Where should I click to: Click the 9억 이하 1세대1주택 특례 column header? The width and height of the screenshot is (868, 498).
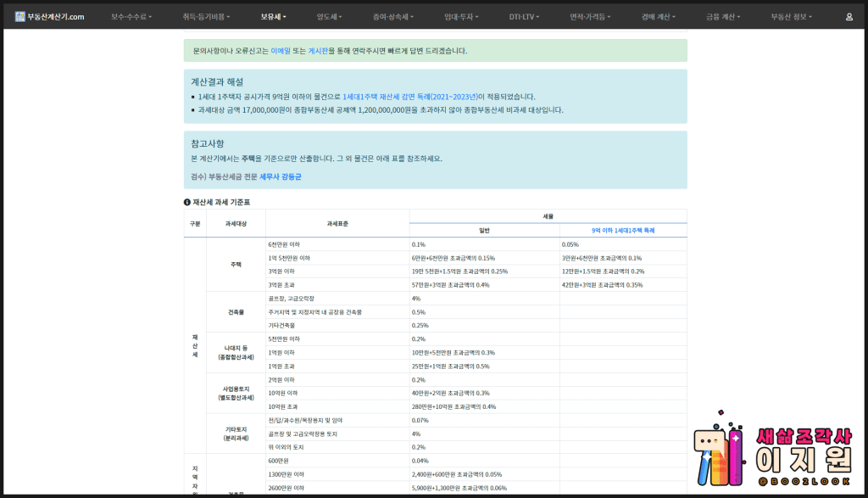622,230
